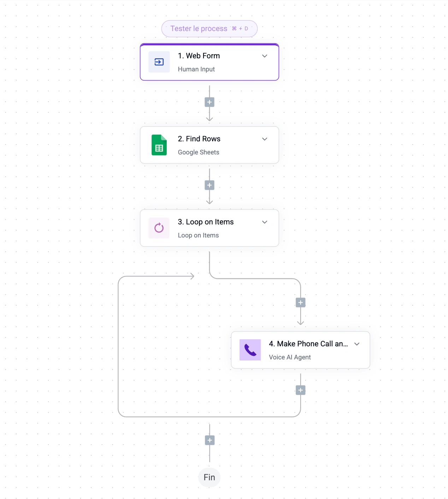Add step after Make Phone Call node

(x=301, y=390)
